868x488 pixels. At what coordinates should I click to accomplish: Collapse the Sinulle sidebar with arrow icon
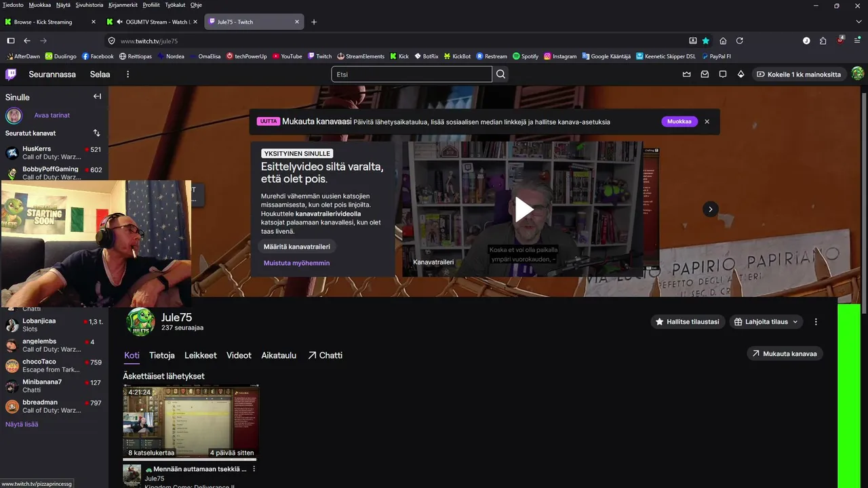click(x=97, y=96)
